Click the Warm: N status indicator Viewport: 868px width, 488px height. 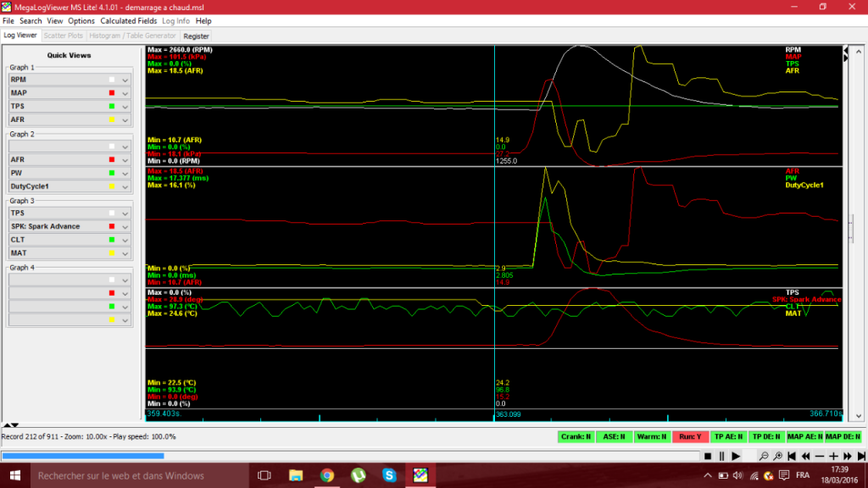click(652, 436)
